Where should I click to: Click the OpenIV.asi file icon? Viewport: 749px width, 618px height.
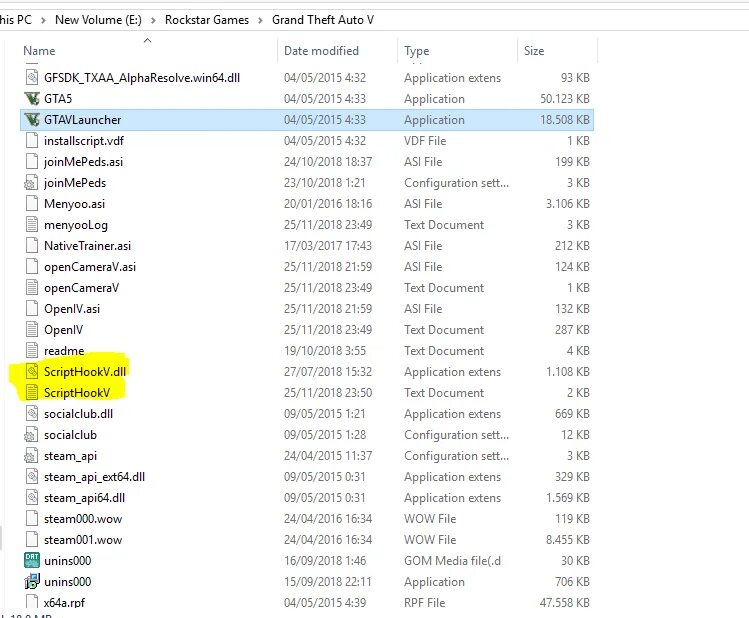[32, 309]
